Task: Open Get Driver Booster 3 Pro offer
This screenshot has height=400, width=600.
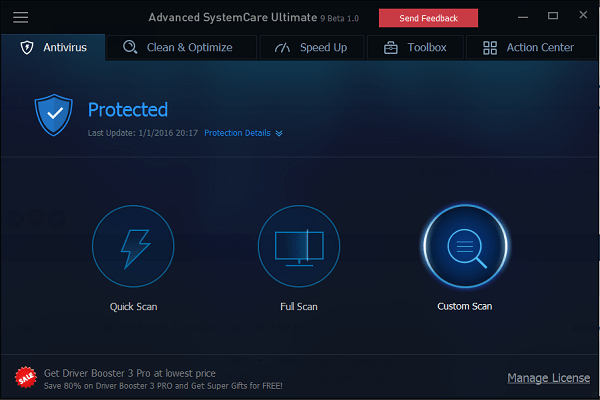Action: (130, 373)
